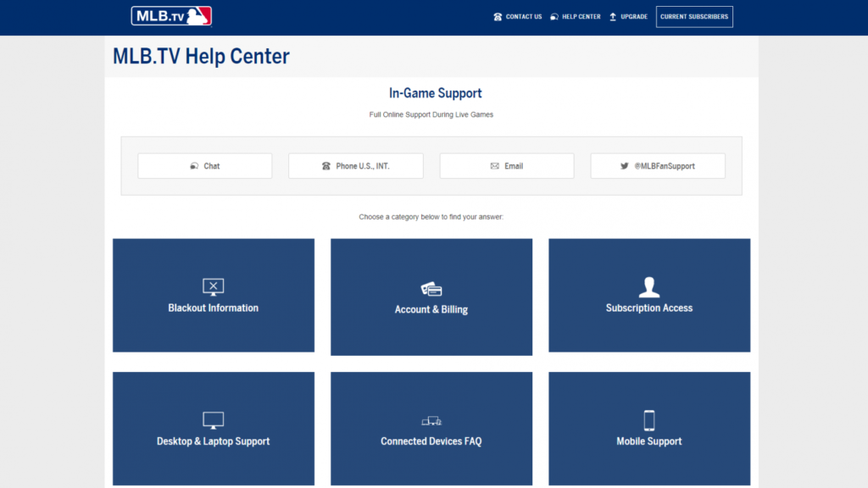This screenshot has width=868, height=488.
Task: Open Blackout Information category
Action: (214, 296)
